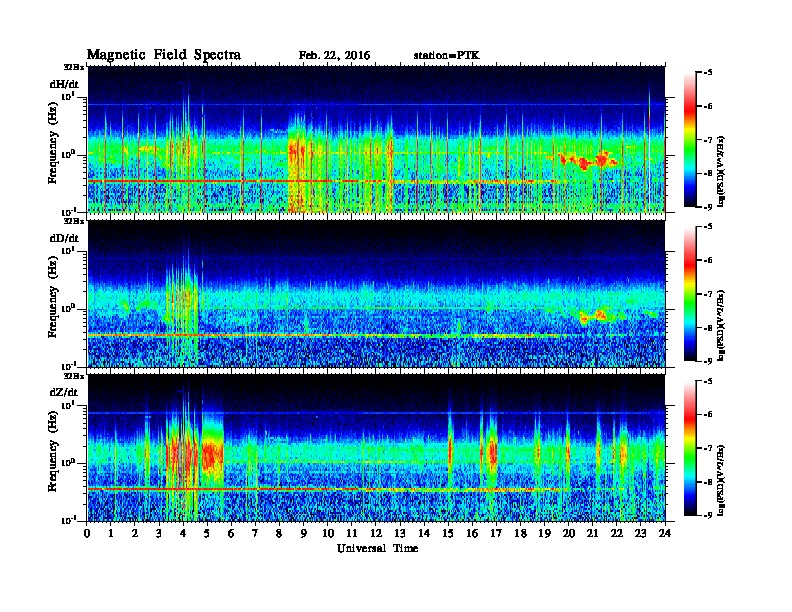Click the "12" Universal Time tick label
792x612 pixels.
point(376,533)
